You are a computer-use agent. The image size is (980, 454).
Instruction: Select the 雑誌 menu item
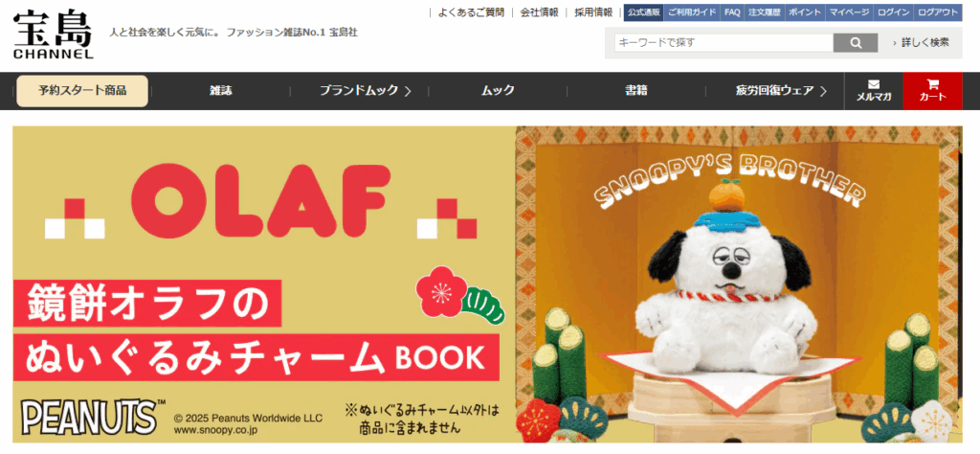click(221, 91)
